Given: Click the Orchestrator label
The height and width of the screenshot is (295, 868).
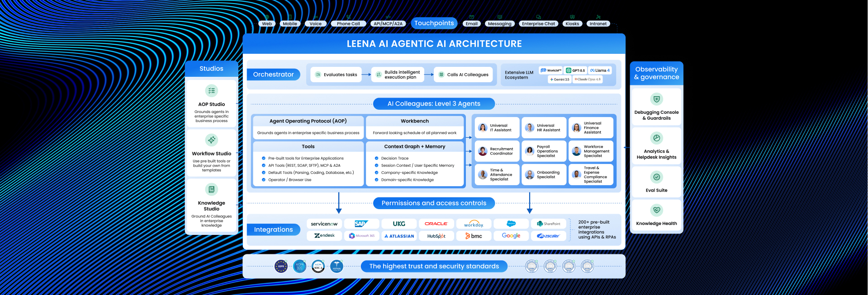Looking at the screenshot, I should coord(273,75).
